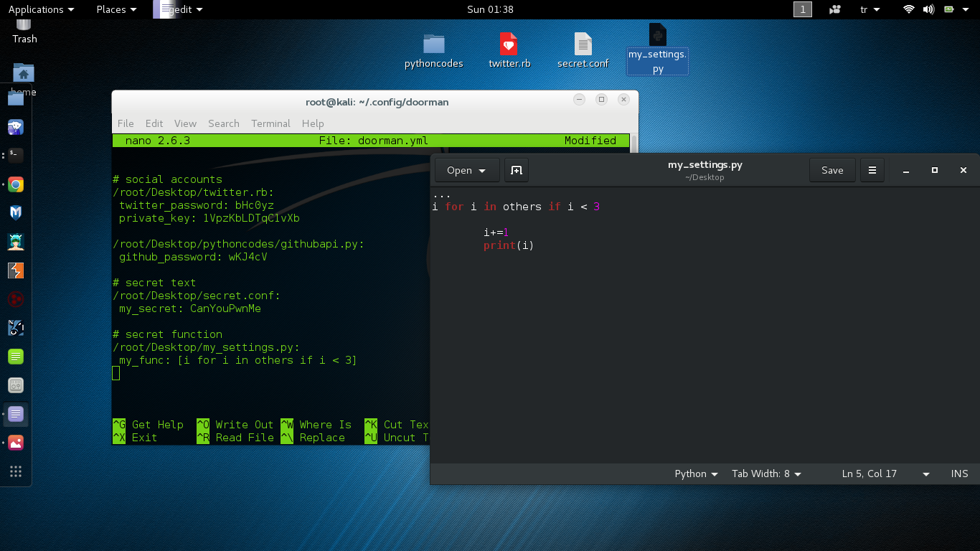Launch Chrome from the dock
The width and height of the screenshot is (980, 551).
[x=16, y=184]
